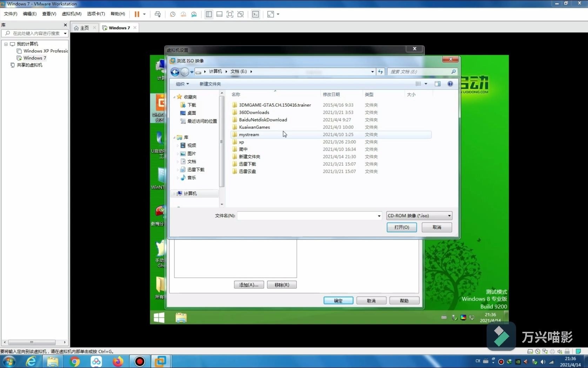Click the unity mode toolbar icon
This screenshot has width=588, height=368.
240,14
